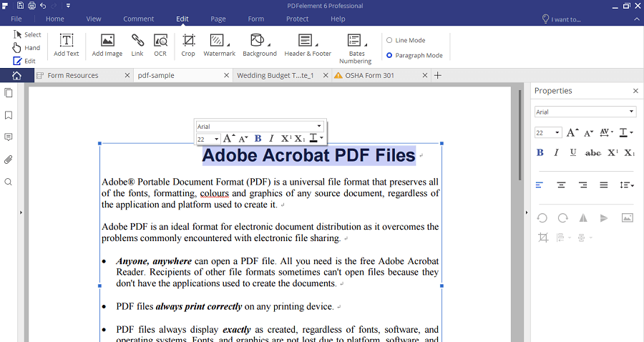Switch to the Home ribbon tab

coord(55,19)
